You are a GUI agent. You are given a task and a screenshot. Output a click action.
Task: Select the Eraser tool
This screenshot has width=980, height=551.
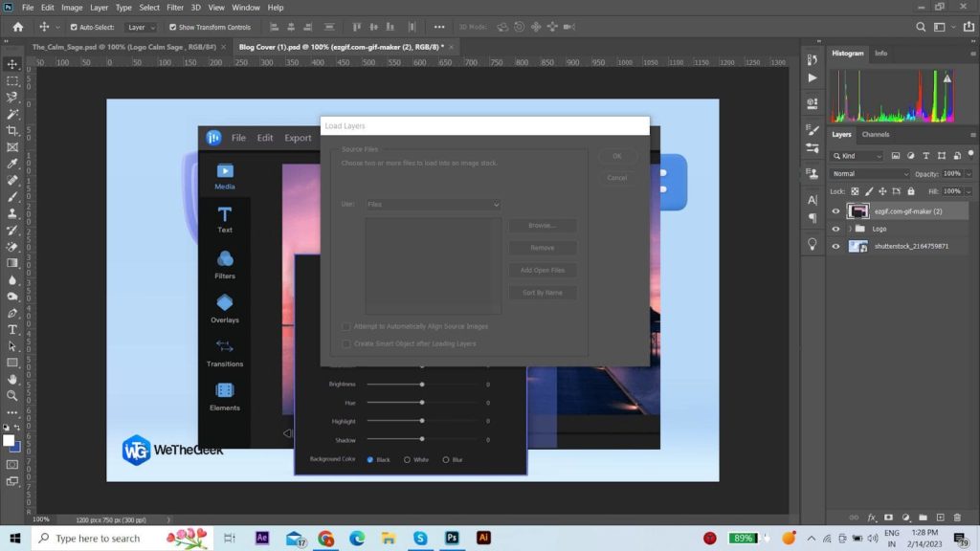tap(11, 247)
